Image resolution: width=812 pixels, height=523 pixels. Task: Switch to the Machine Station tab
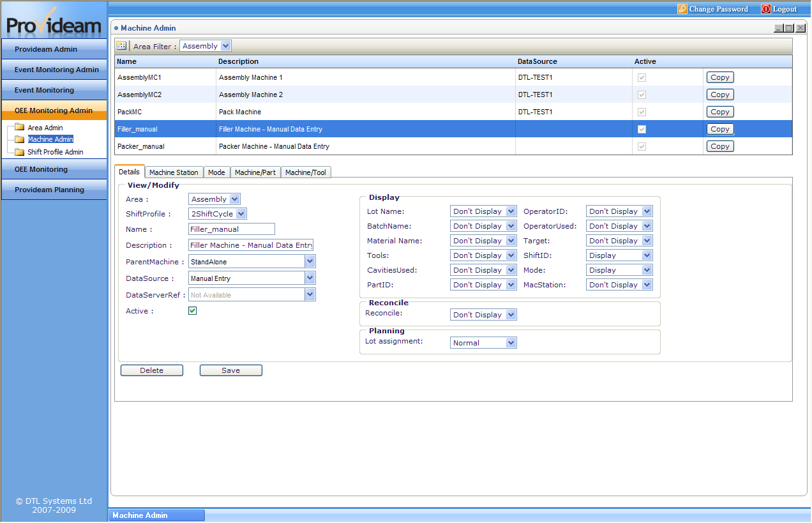(174, 172)
